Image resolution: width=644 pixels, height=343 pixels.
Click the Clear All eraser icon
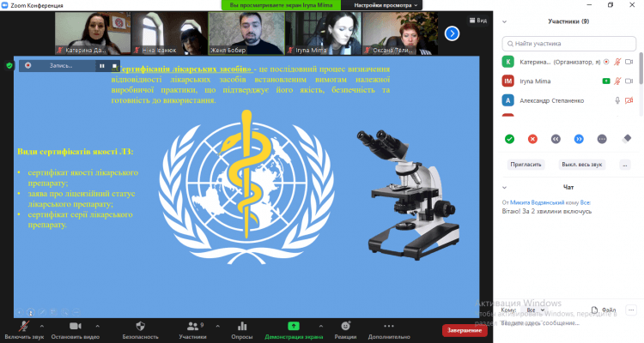tap(626, 138)
